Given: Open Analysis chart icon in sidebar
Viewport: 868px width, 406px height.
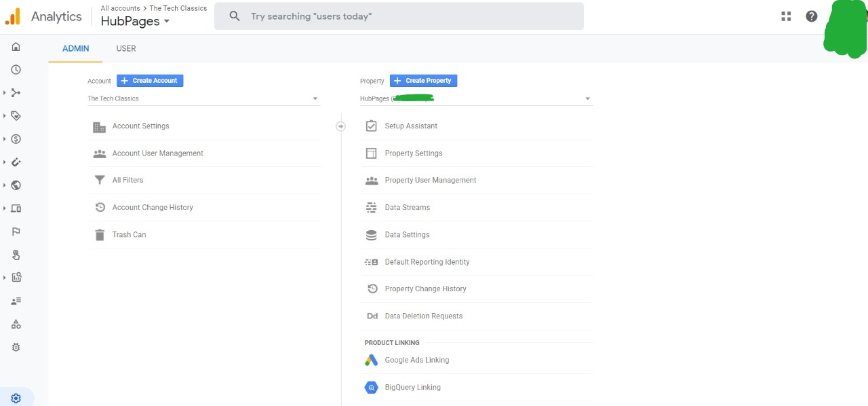Looking at the screenshot, I should [x=16, y=278].
